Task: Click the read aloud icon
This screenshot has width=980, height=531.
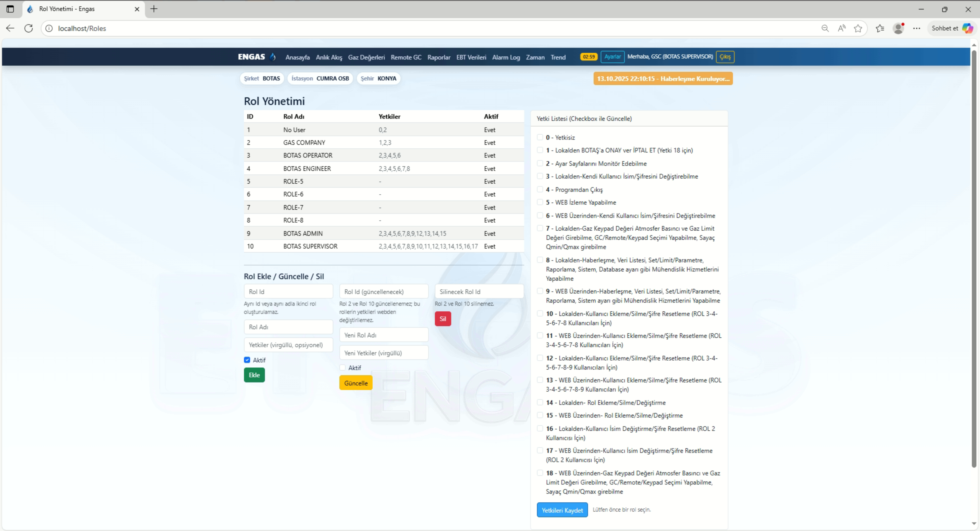Action: pyautogui.click(x=841, y=28)
